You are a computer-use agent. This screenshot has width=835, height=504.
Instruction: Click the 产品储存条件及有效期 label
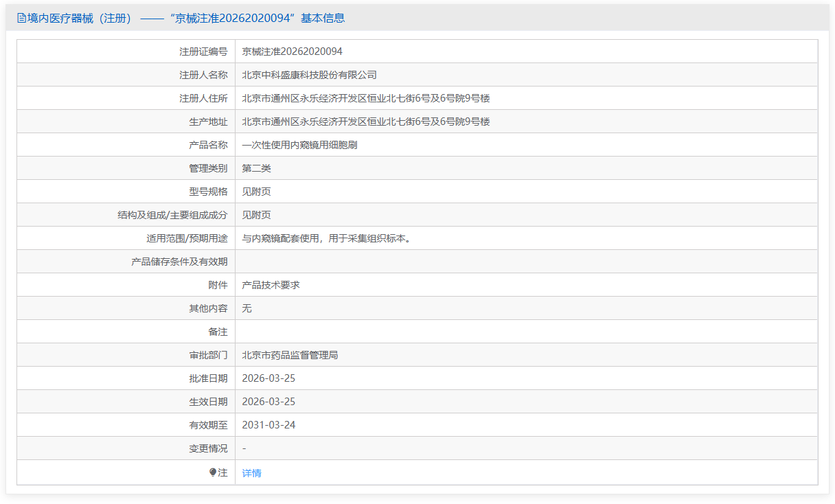179,262
